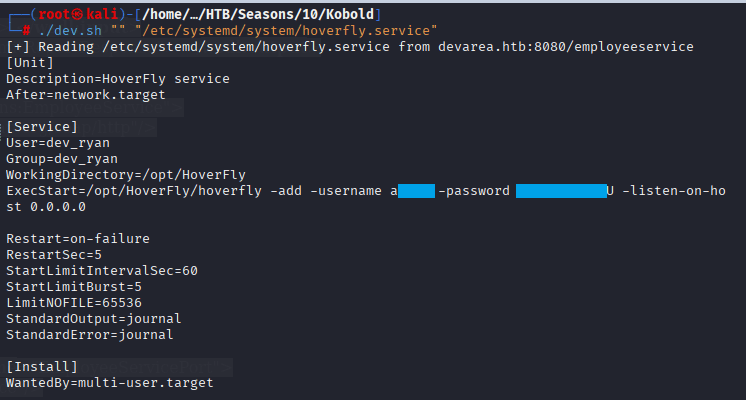The height and width of the screenshot is (400, 746).
Task: Click the StartLimitIntervalSec=60 line
Action: pyautogui.click(x=101, y=270)
